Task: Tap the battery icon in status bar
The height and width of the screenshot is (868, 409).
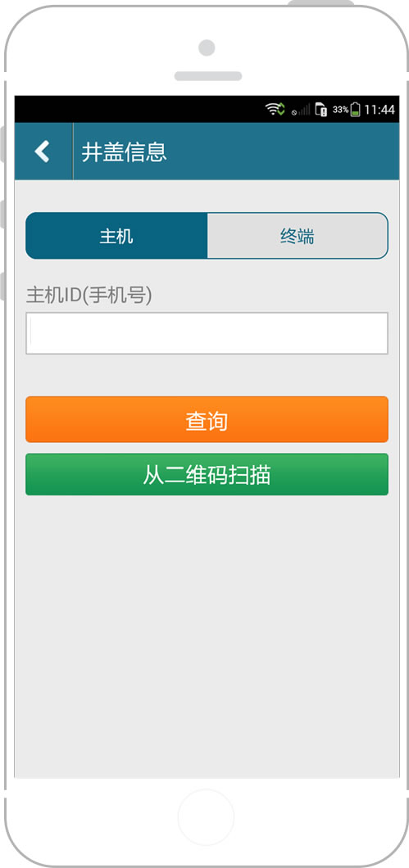Action: click(355, 110)
